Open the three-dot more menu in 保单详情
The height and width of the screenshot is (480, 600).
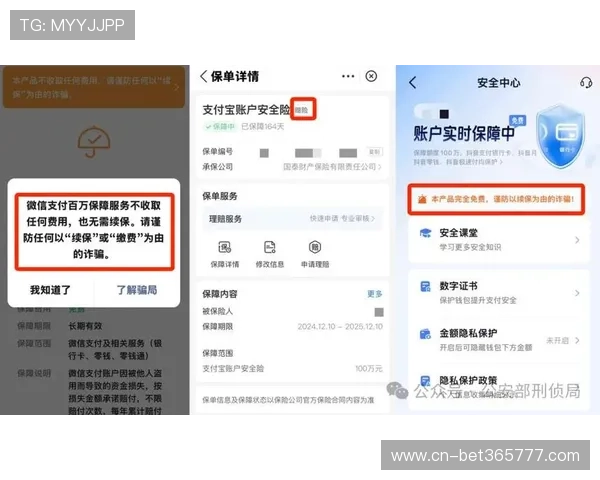[348, 76]
